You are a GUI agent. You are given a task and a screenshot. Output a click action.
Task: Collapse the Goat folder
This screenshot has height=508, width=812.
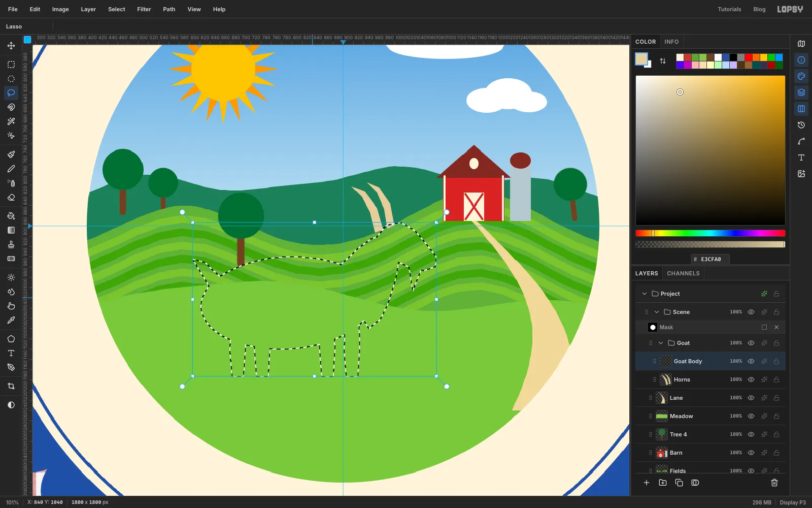coord(661,343)
